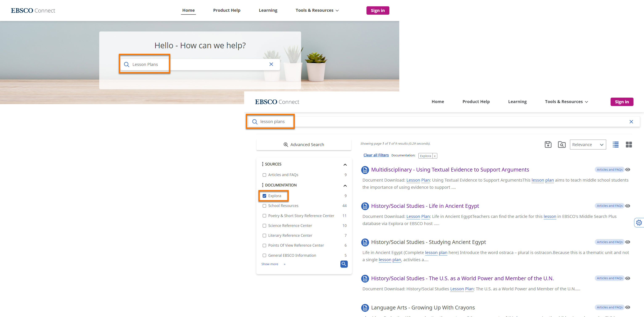Collapse the Documentation facet section chevron
Image resolution: width=644 pixels, height=317 pixels.
point(345,186)
